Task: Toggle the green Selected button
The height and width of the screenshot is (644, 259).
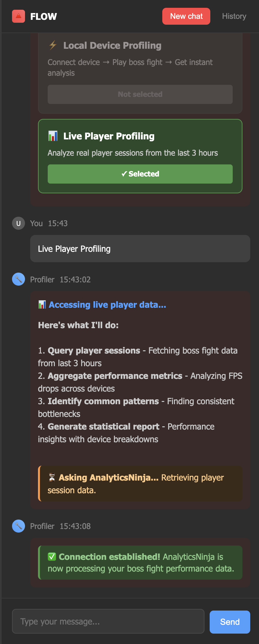Action: point(140,174)
